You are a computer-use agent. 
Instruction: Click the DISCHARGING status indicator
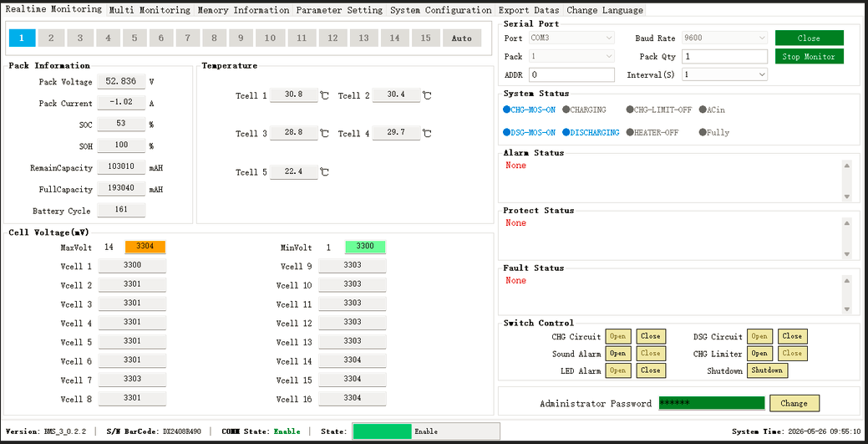click(x=591, y=132)
